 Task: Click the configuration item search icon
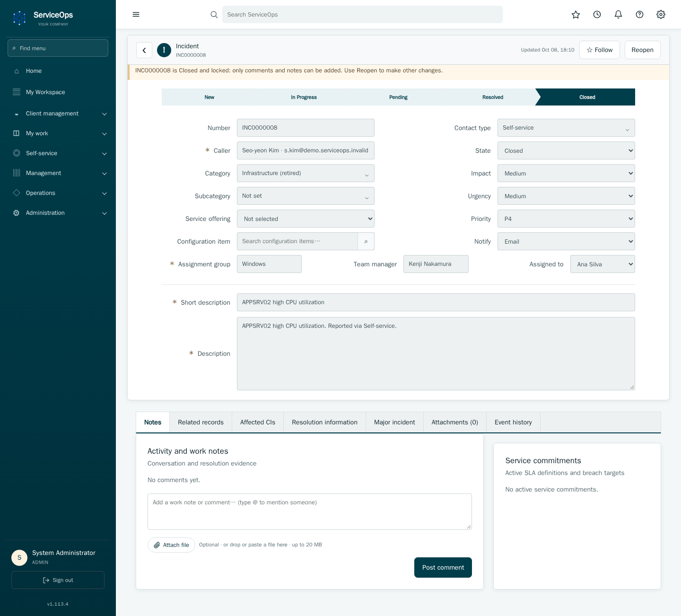(x=366, y=241)
